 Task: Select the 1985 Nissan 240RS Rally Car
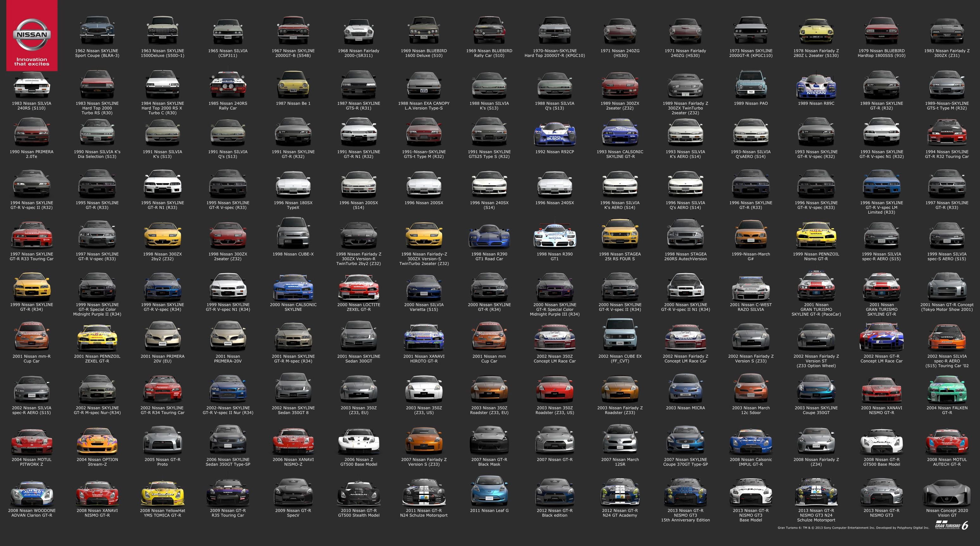tap(228, 85)
